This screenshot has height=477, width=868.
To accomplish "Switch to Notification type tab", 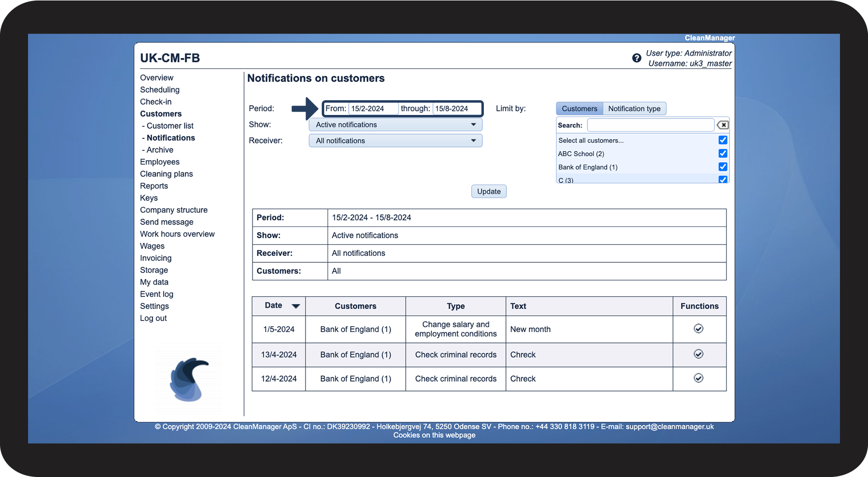I will (x=634, y=109).
